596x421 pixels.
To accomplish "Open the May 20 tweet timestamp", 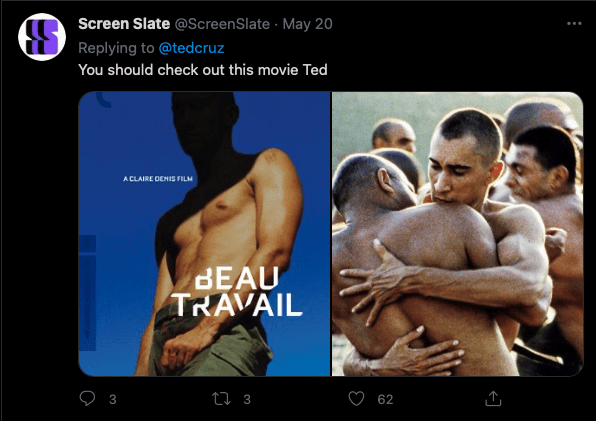I will pos(308,24).
